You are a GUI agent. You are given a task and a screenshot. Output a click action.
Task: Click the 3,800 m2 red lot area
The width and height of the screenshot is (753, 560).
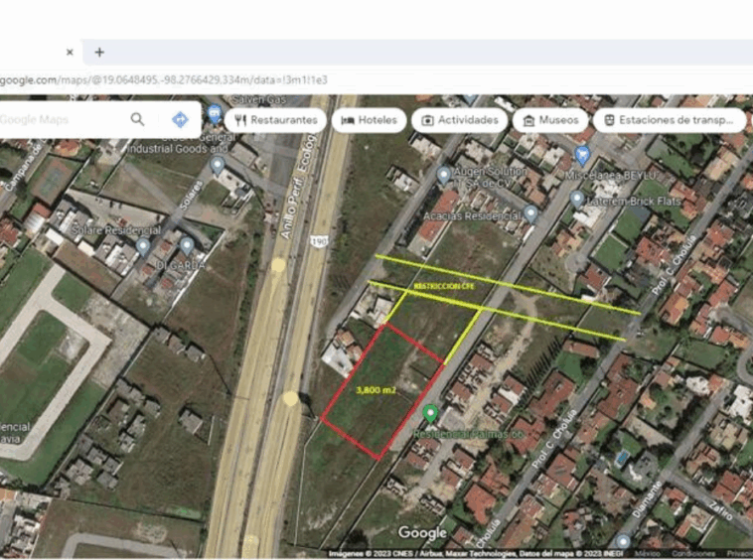coord(377,391)
